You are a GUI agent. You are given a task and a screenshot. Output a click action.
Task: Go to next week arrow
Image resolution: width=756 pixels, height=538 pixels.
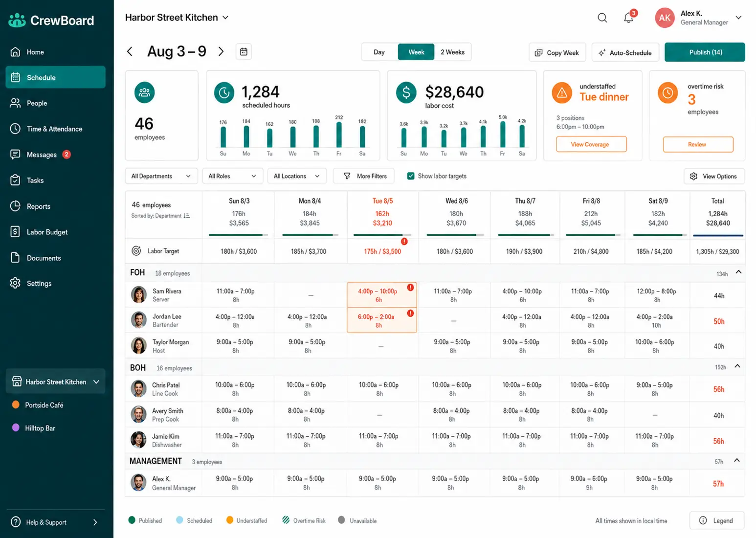221,51
